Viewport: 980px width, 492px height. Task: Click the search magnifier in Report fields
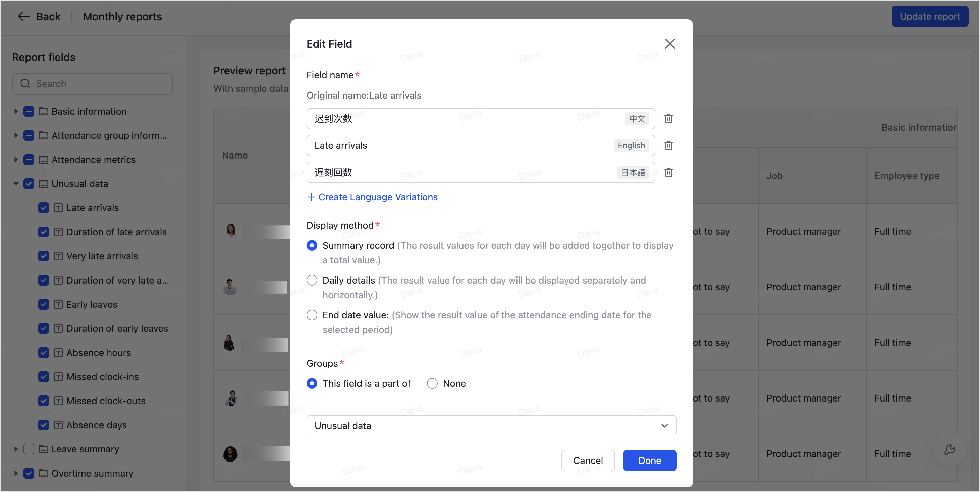tap(25, 84)
